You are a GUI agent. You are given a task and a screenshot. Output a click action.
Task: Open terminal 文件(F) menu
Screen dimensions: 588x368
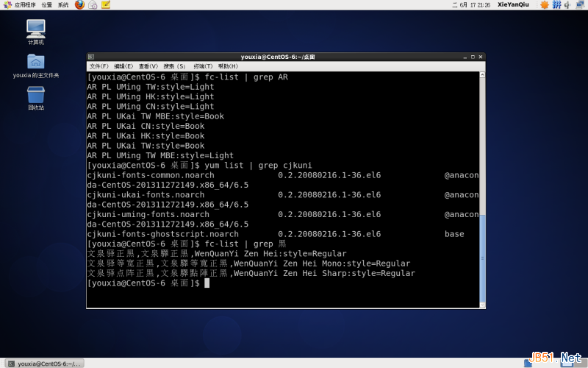tap(98, 66)
